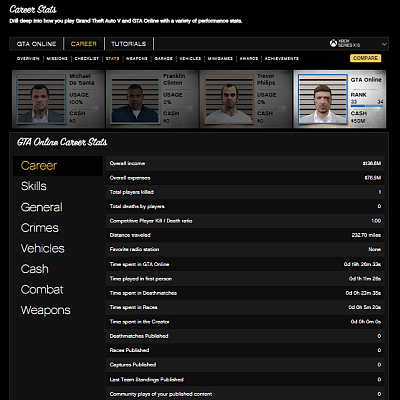Click Community plays of your published content row
This screenshot has height=400, width=400.
coord(245,394)
